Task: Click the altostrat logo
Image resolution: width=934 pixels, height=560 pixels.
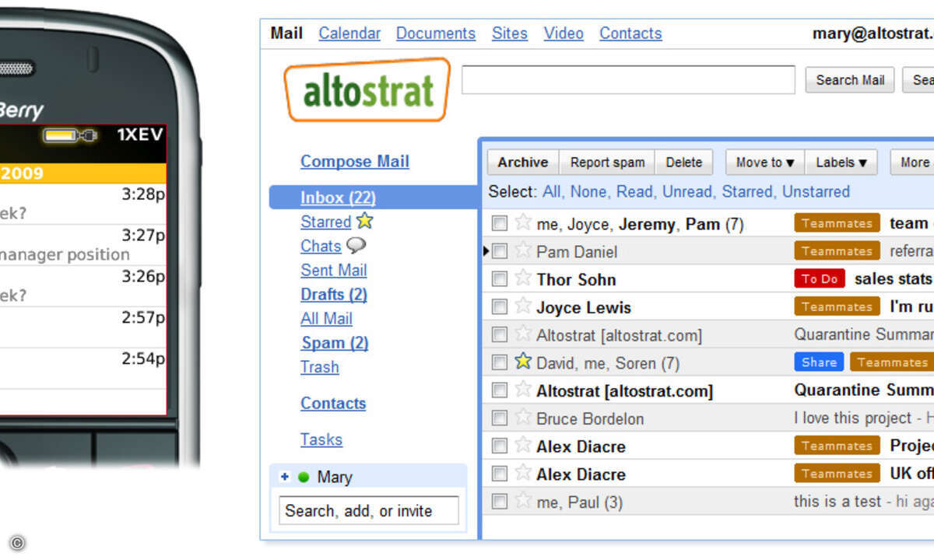Action: [367, 91]
